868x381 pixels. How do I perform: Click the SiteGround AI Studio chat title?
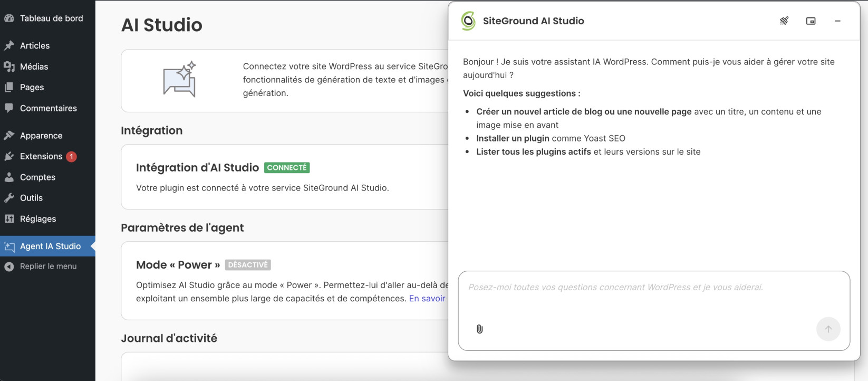534,21
